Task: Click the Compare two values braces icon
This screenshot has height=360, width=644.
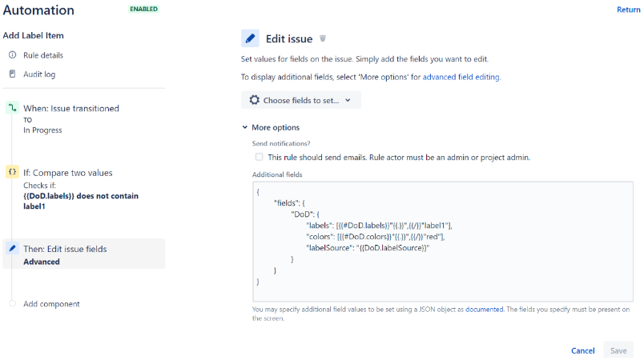Action: (12, 172)
